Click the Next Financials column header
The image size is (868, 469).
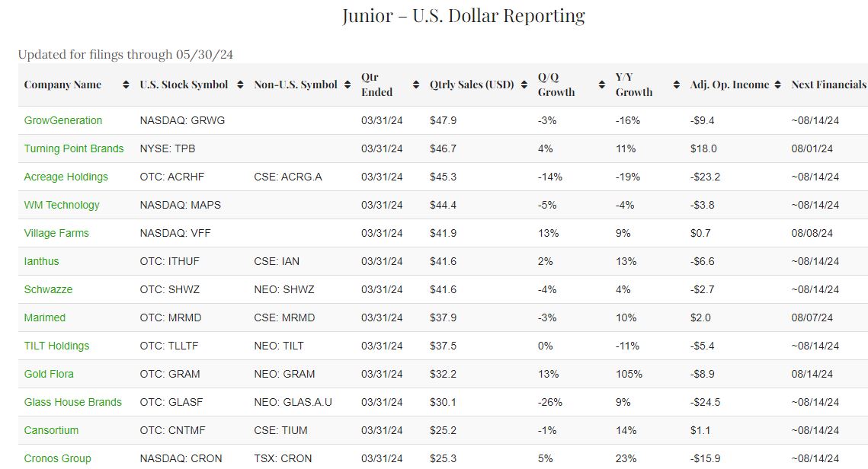828,85
